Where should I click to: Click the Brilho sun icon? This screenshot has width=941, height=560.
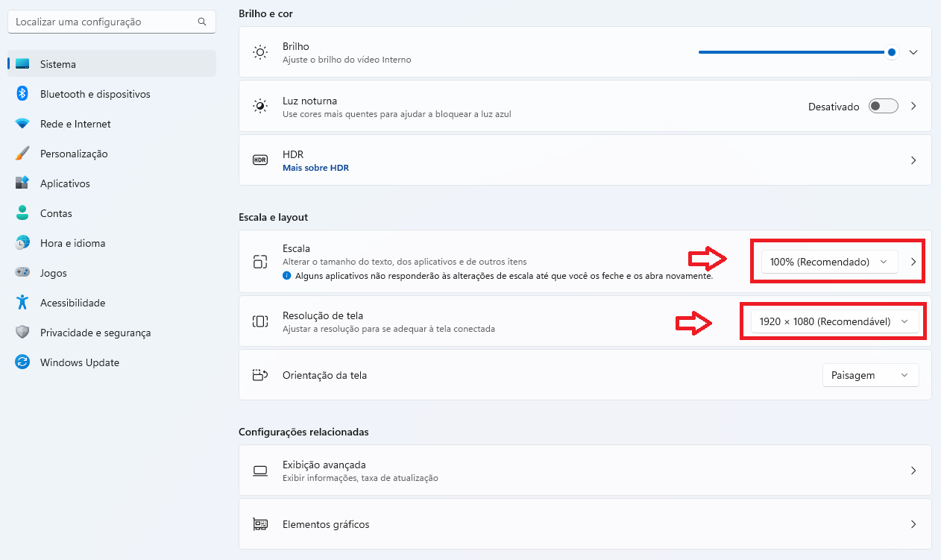[260, 52]
